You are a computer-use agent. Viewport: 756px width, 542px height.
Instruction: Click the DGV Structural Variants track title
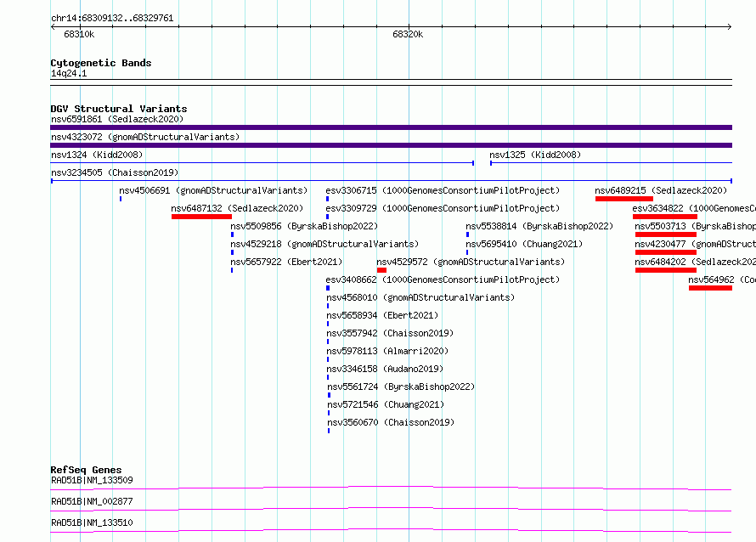[119, 109]
